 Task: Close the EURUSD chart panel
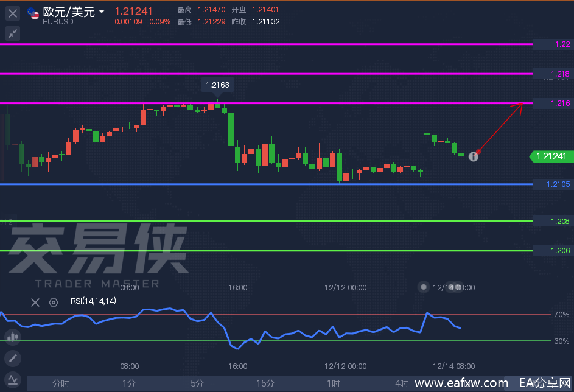[12, 13]
